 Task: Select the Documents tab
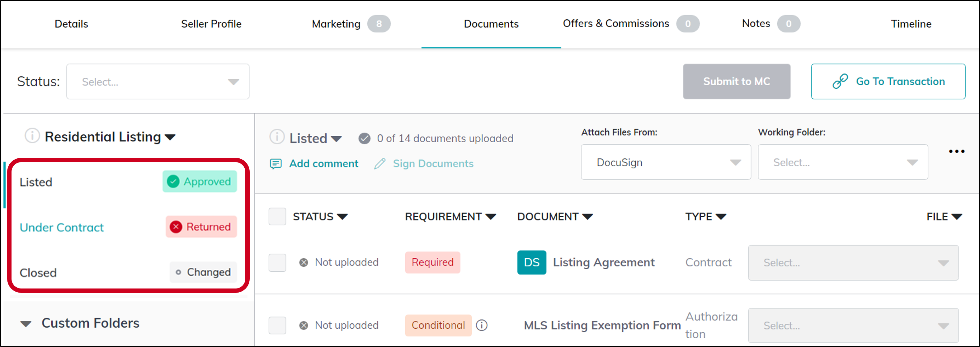coord(491,24)
